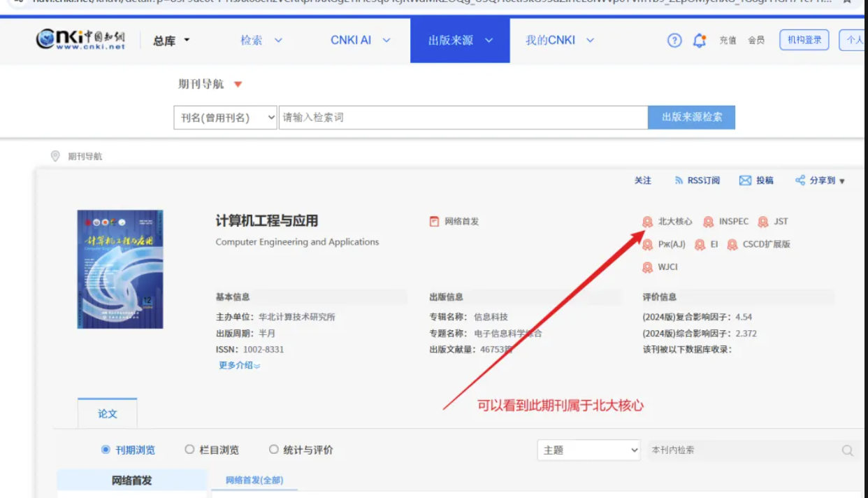Viewport: 868px width, 498px height.
Task: Click the 个人 login button
Action: 854,41
